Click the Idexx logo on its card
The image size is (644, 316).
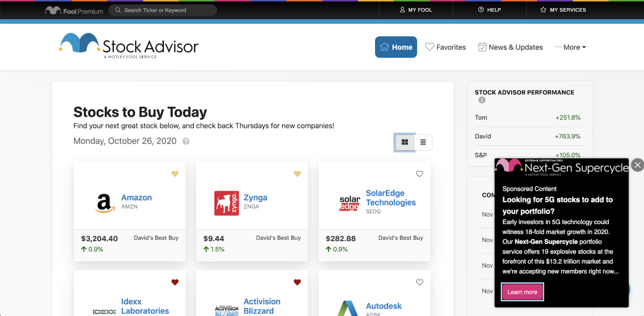104,311
